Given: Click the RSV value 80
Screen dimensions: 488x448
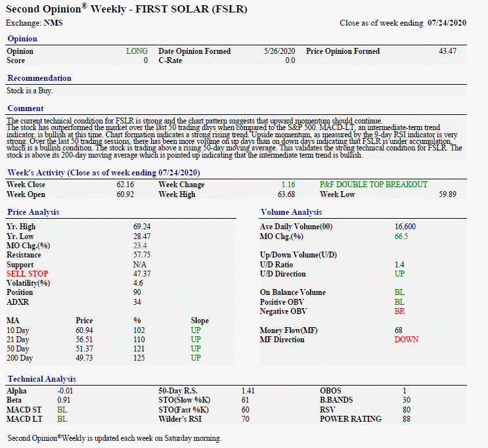Looking at the screenshot, I should [407, 410].
